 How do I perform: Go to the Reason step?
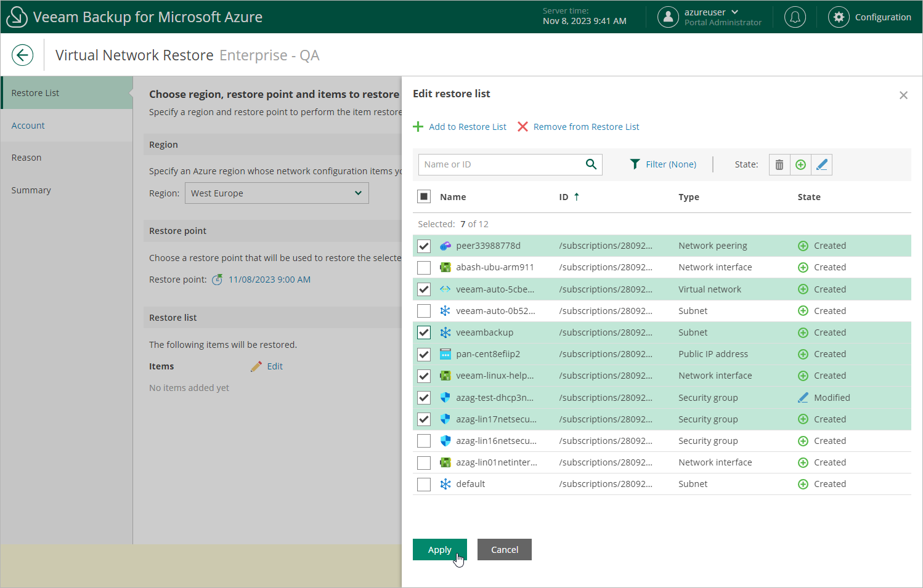(x=67, y=158)
